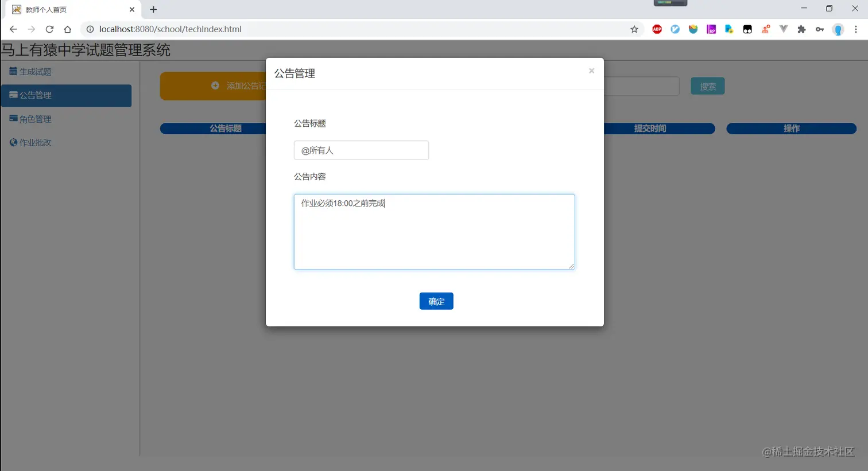Click the browser forward arrow
The image size is (868, 471).
click(x=32, y=29)
